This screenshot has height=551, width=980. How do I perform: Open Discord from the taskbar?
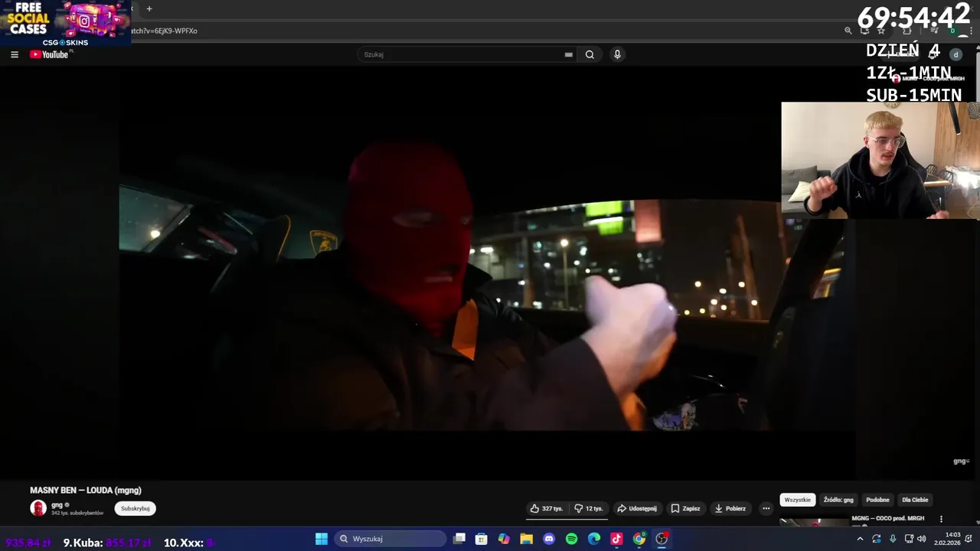(549, 539)
